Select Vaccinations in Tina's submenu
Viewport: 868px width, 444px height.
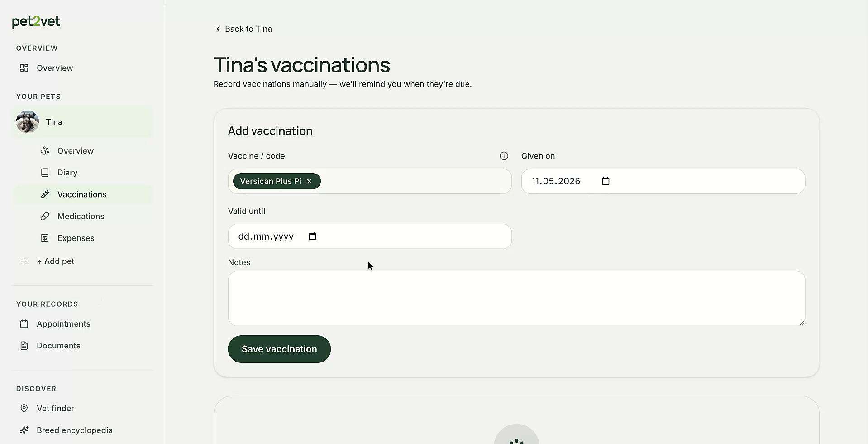point(83,194)
